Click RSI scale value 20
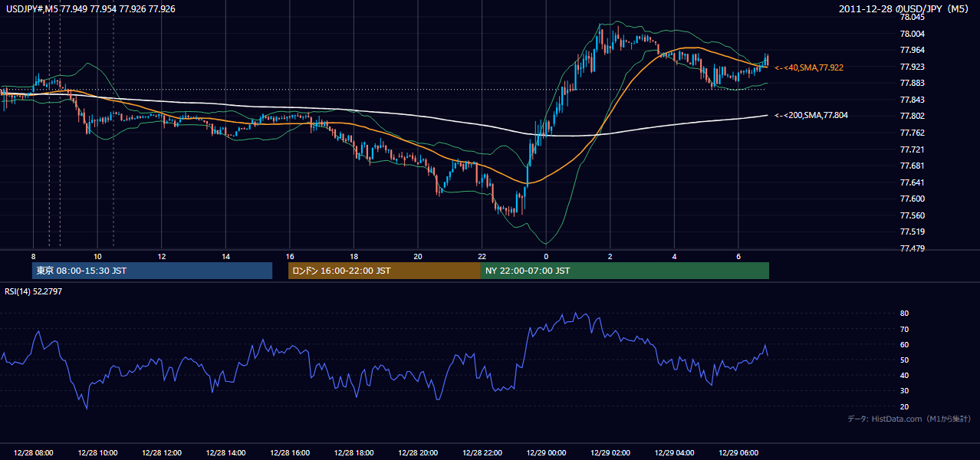The height and width of the screenshot is (460, 980). [x=905, y=406]
